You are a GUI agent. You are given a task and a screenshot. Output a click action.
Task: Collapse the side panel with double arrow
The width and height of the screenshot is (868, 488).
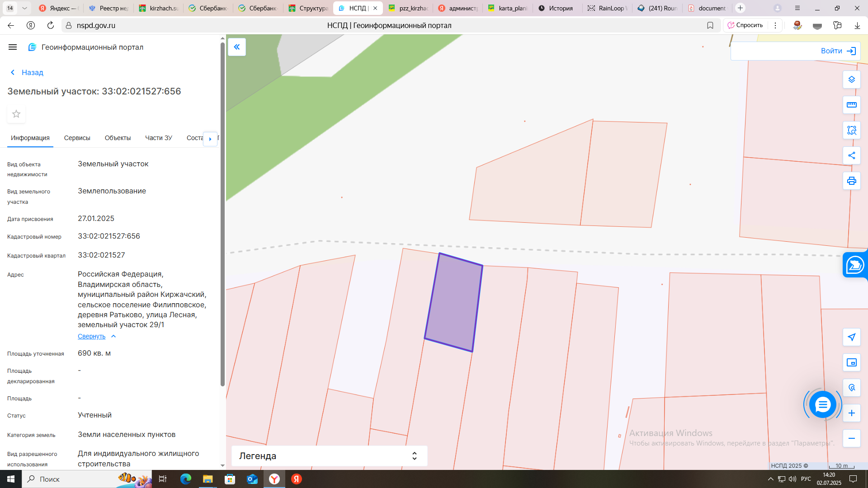236,47
